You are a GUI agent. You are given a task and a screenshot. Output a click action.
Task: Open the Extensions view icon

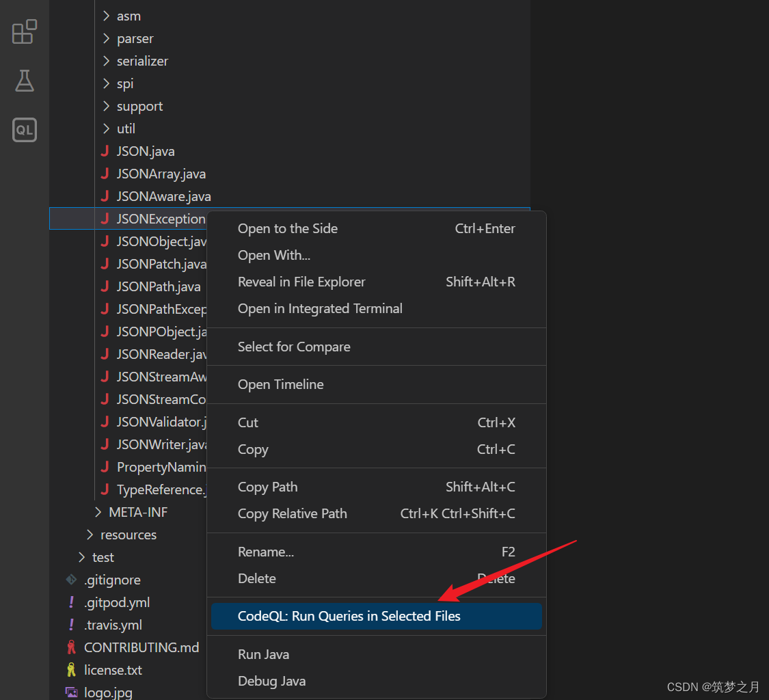point(25,31)
